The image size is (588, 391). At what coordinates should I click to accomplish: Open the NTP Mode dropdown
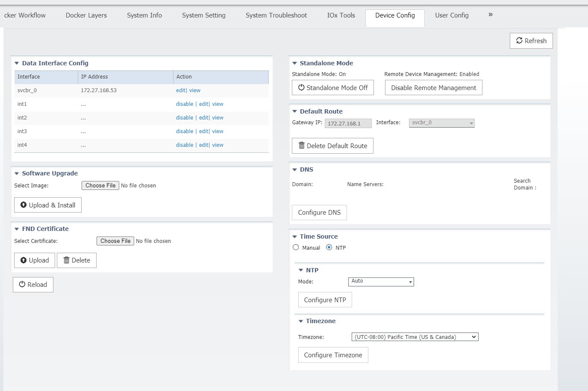coord(381,282)
